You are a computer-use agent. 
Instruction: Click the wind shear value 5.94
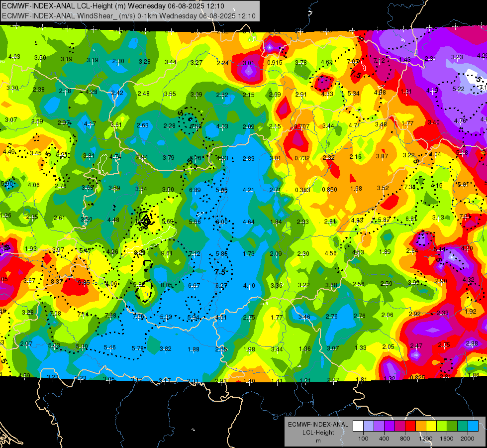click(x=194, y=317)
